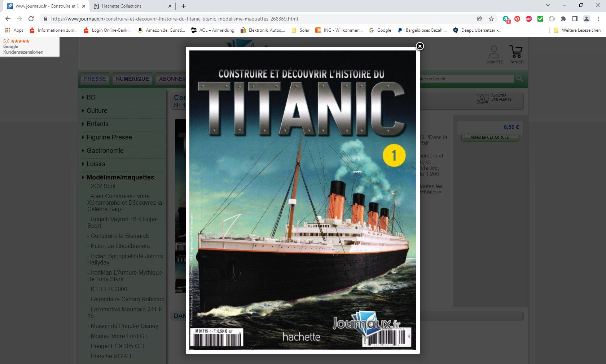Click the AdBlock Plus extension icon
Viewport: 606px width, 364px height.
[528, 19]
